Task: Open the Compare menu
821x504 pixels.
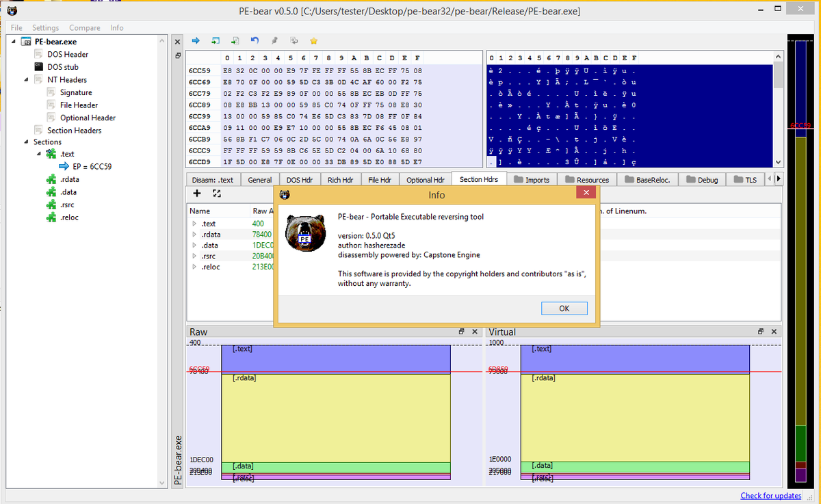Action: click(84, 28)
